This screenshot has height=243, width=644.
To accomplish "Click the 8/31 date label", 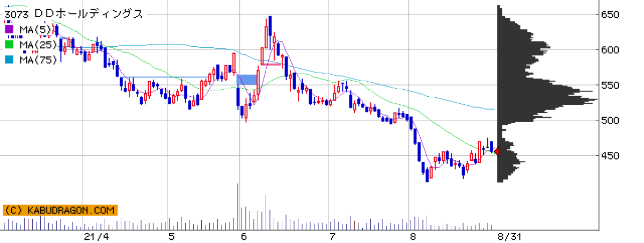I will pyautogui.click(x=509, y=237).
